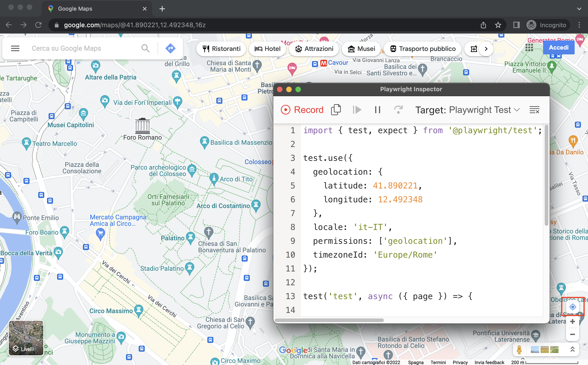Open the Google Maps hamburger menu
The width and height of the screenshot is (588, 365).
[x=15, y=49]
